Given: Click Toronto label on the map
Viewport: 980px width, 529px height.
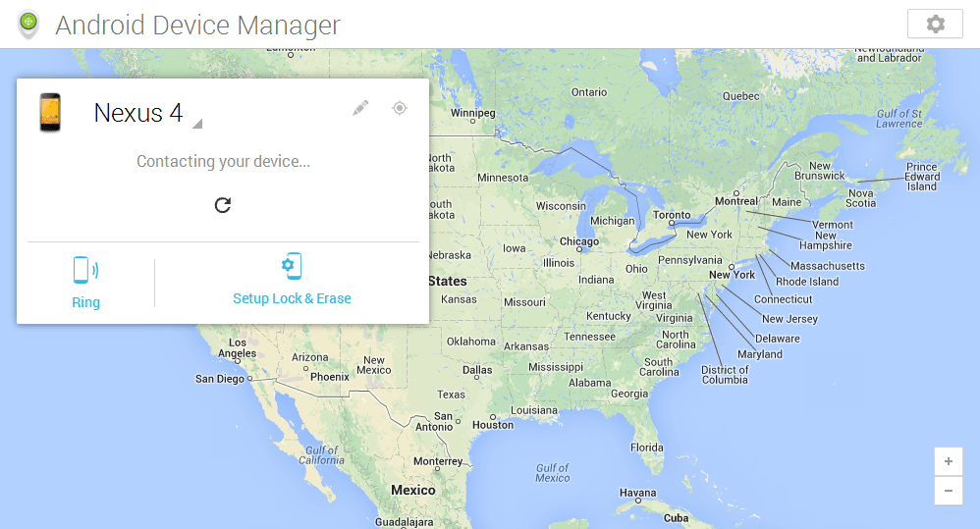Looking at the screenshot, I should [x=672, y=215].
